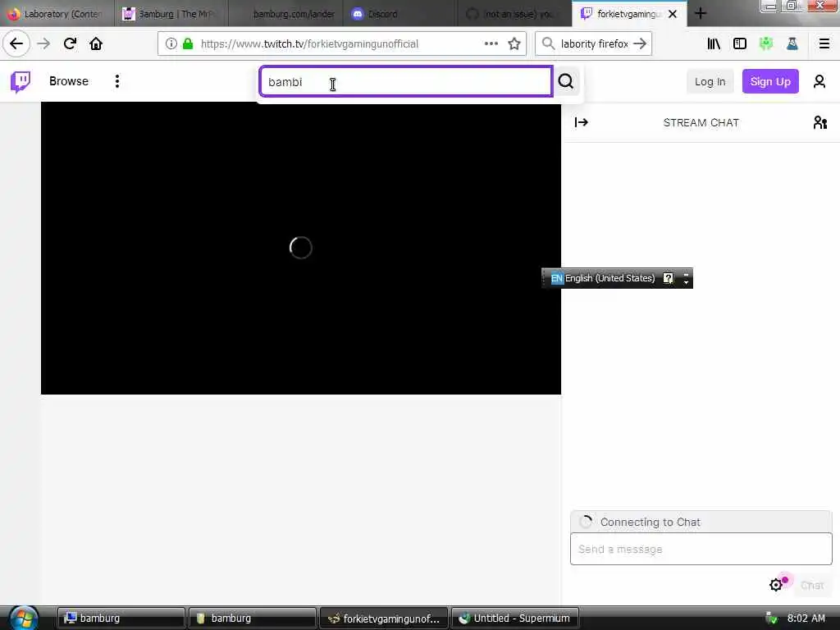The width and height of the screenshot is (840, 630).
Task: Focus the Twitch search field containing bambi
Action: [x=405, y=81]
